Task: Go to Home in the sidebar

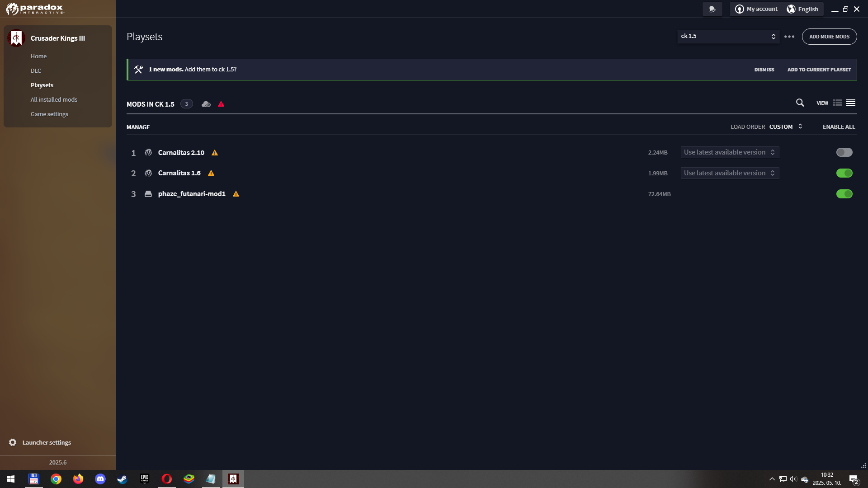Action: 38,56
